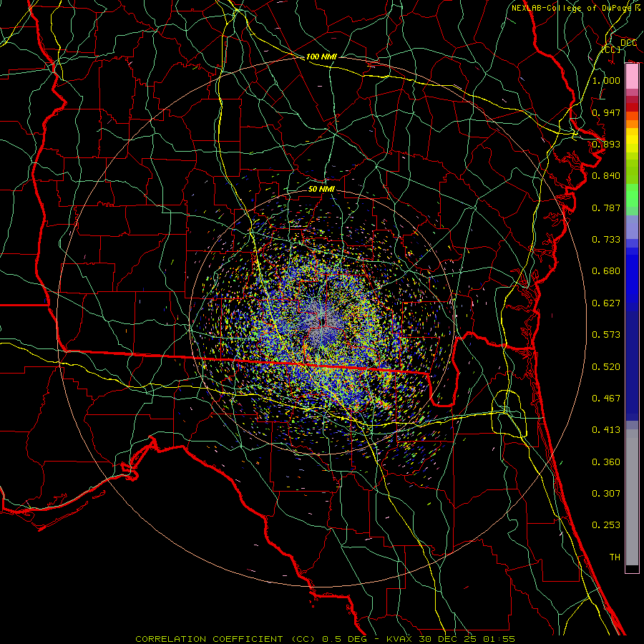Click "CORRELATION COEFFICIENT (CC)" in the bottom caption
644x644 pixels.
click(x=225, y=639)
